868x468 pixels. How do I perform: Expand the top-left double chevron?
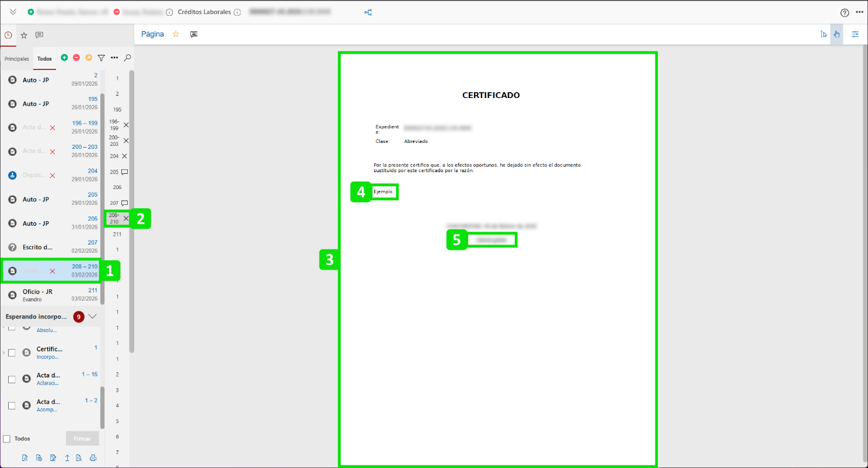click(x=13, y=12)
